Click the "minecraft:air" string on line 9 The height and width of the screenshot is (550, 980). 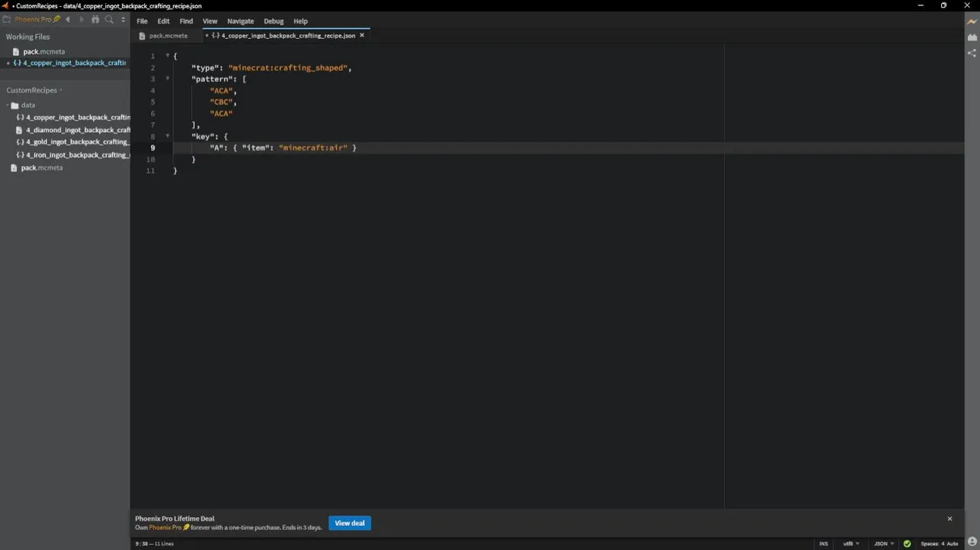[x=313, y=147]
